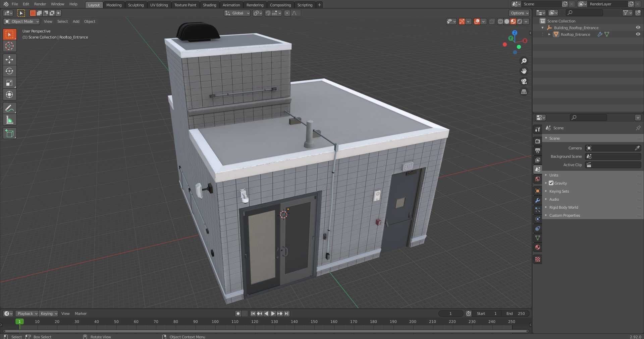Open Modifier properties wrench tab
Viewport: 644px width, 339px height.
click(x=538, y=200)
